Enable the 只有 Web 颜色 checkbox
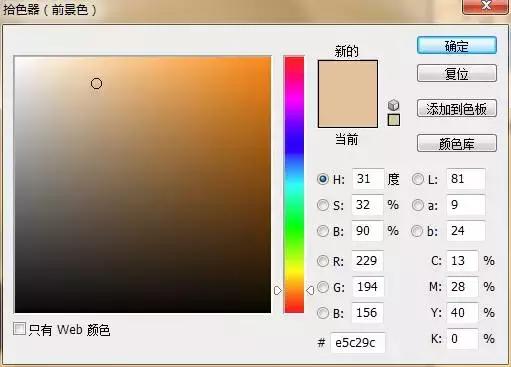Viewport: 511px width, 367px height. click(19, 329)
